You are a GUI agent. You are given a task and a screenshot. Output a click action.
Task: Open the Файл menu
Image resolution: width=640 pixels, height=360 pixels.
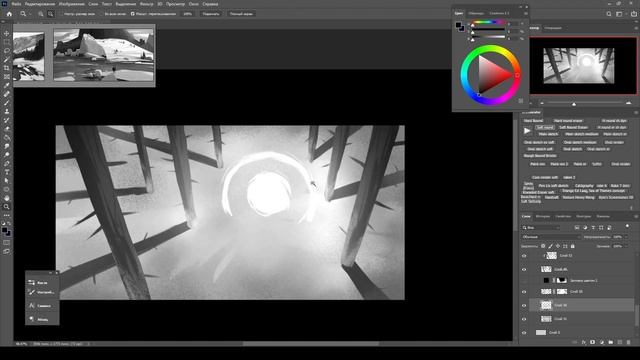pos(16,4)
